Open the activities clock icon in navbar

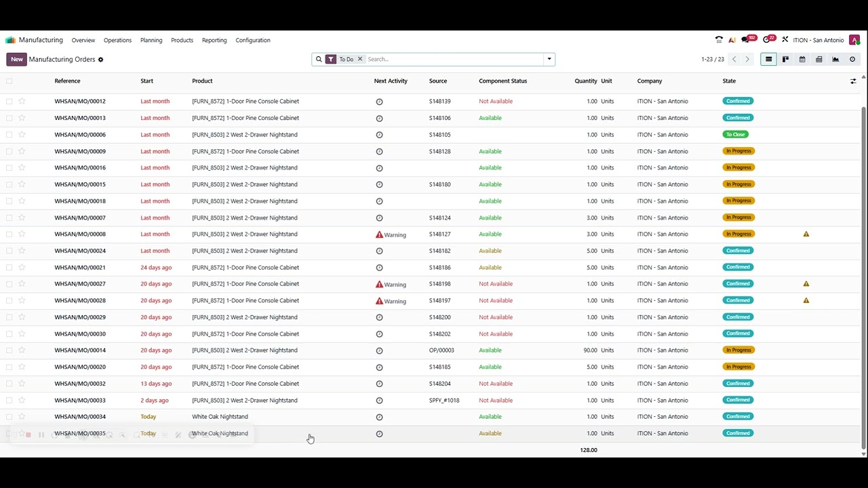tap(768, 39)
